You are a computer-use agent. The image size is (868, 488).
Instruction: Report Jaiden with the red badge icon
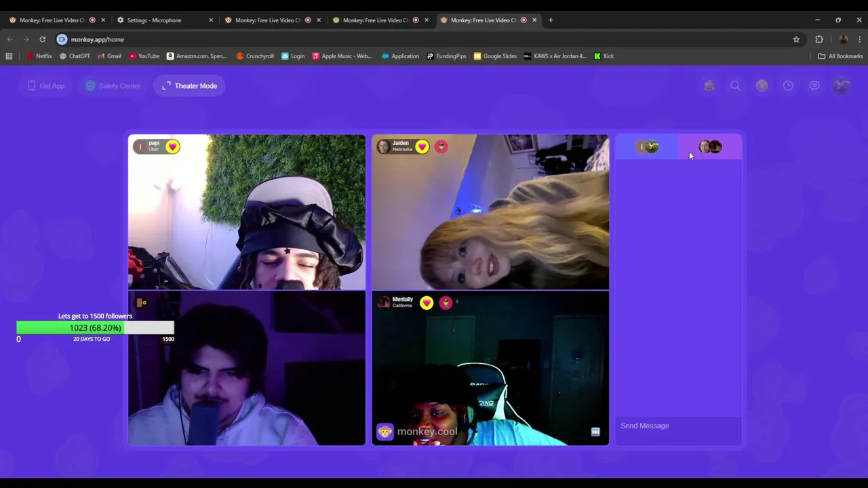pyautogui.click(x=441, y=146)
